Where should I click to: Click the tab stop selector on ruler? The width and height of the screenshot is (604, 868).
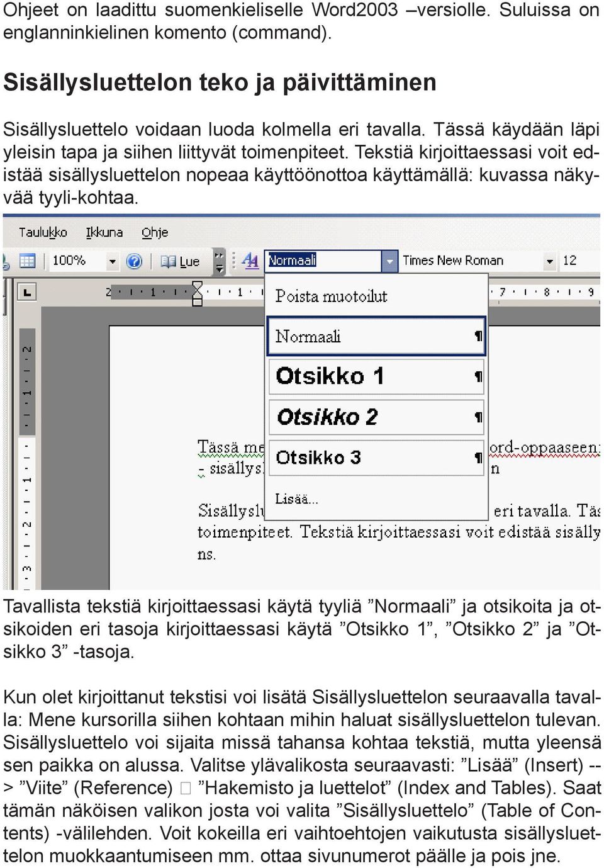coord(26,292)
